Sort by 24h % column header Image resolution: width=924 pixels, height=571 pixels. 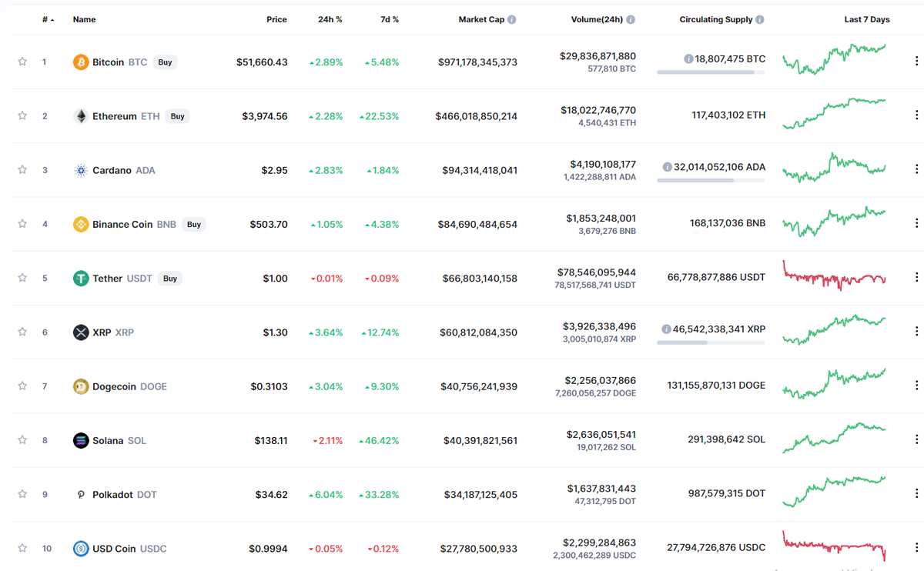[x=330, y=19]
